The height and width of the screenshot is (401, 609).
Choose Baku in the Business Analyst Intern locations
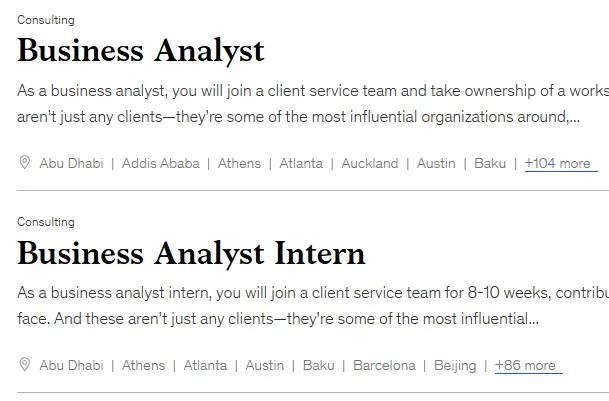(x=319, y=366)
